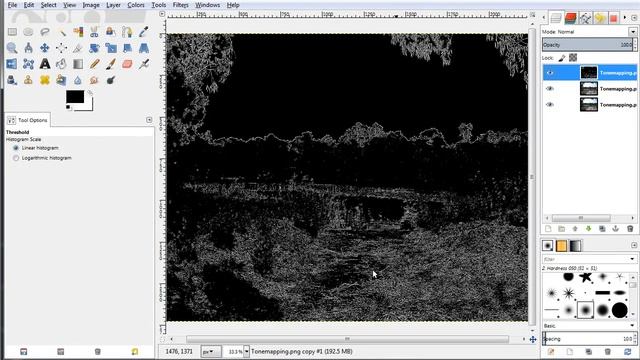Select the Free Select lasso tool
This screenshot has height=360, width=640.
(45, 32)
